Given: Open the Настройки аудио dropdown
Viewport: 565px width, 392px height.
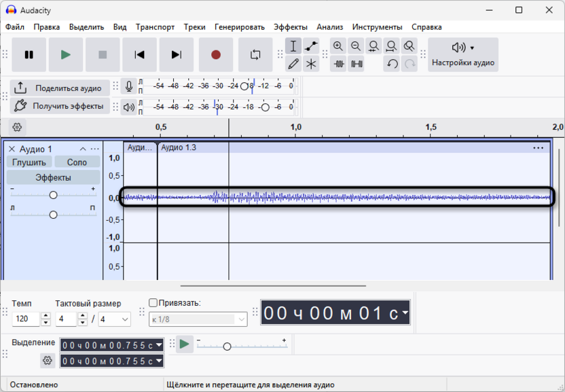Looking at the screenshot, I should [463, 54].
